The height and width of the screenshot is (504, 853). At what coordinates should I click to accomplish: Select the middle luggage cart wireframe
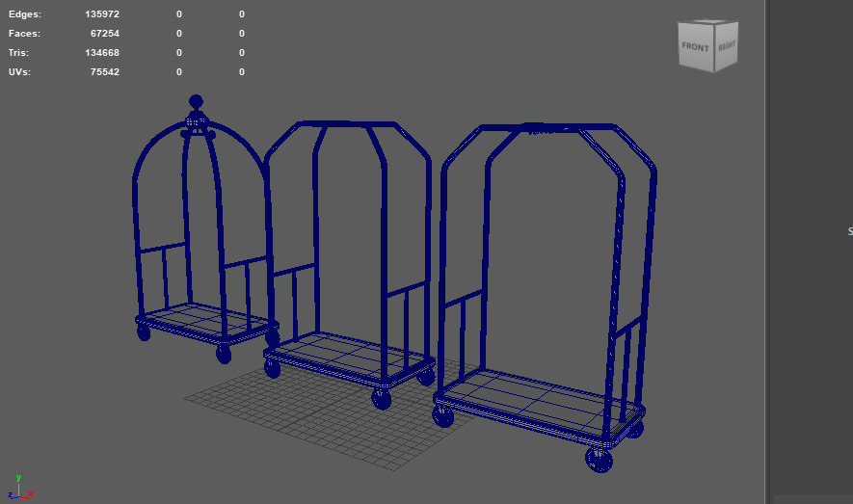[x=348, y=264]
